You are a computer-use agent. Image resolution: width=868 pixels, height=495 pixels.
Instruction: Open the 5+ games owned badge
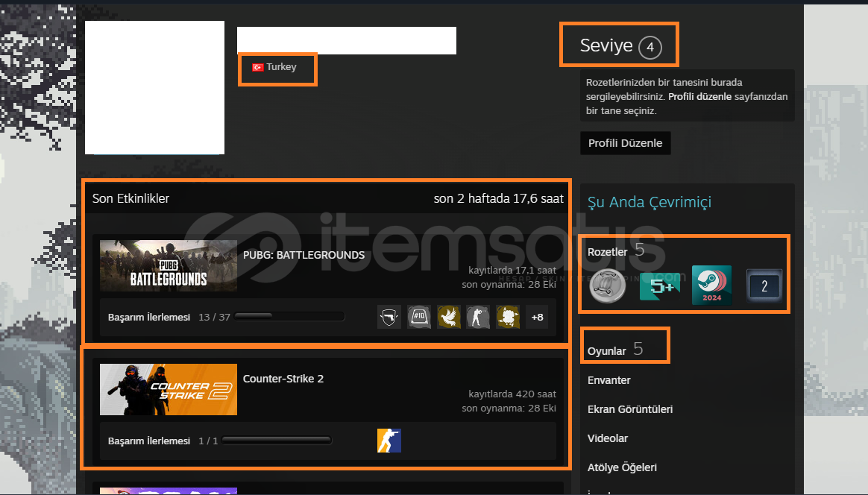click(x=660, y=286)
